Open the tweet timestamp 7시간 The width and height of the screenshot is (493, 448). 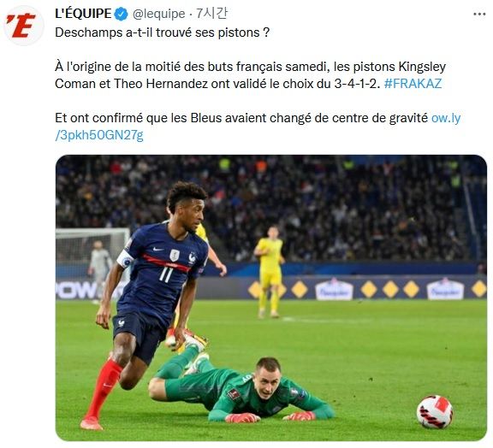tap(211, 14)
